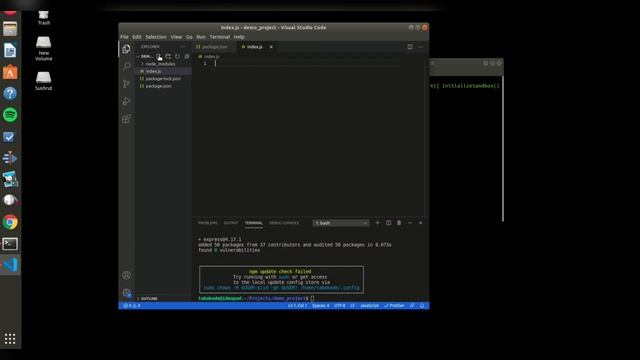Open New Volume drive on desktop
Screen dimensions: 640x360
44,49
